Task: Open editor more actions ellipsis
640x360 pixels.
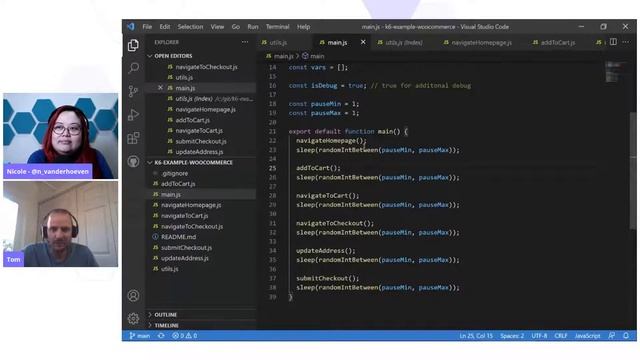Action: point(625,42)
